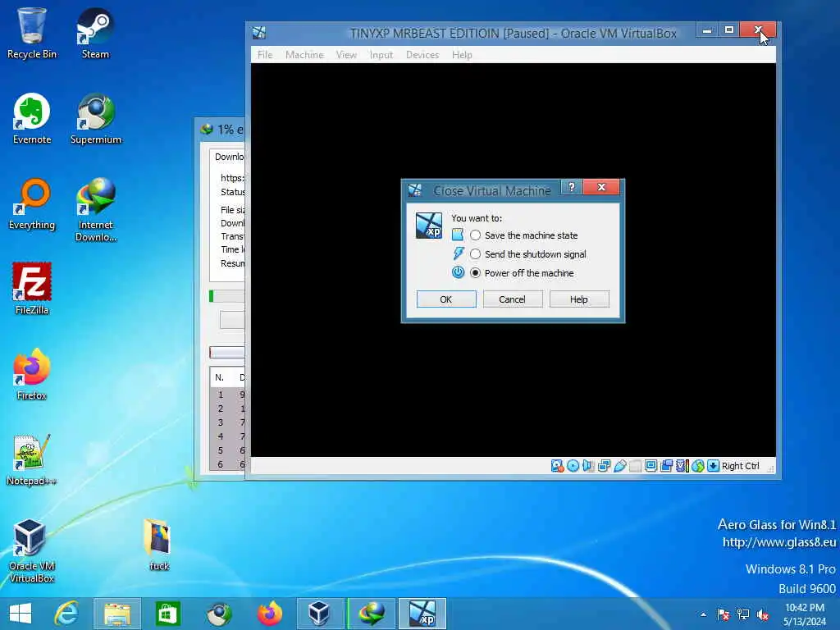Select Internet Download Manager desktop icon

(95, 210)
